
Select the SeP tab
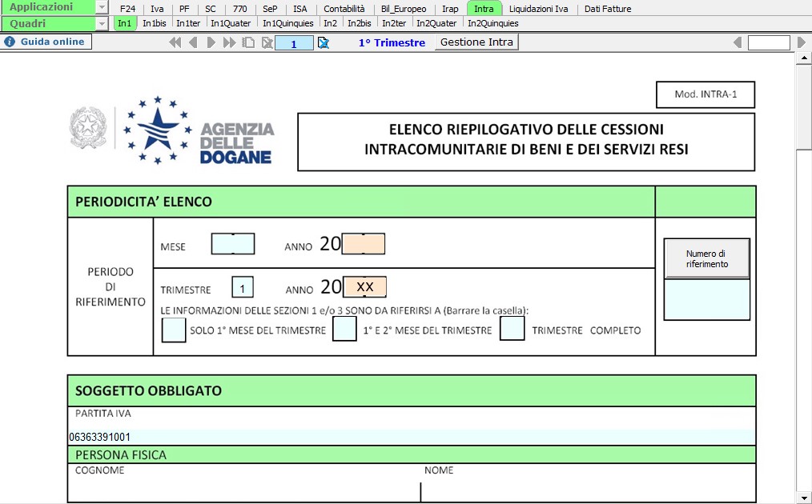point(270,8)
